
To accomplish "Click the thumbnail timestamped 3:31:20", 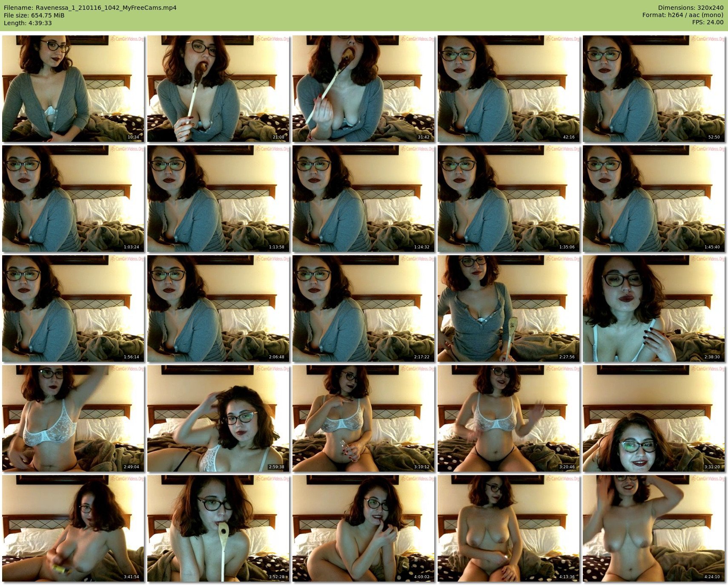I will (x=653, y=418).
